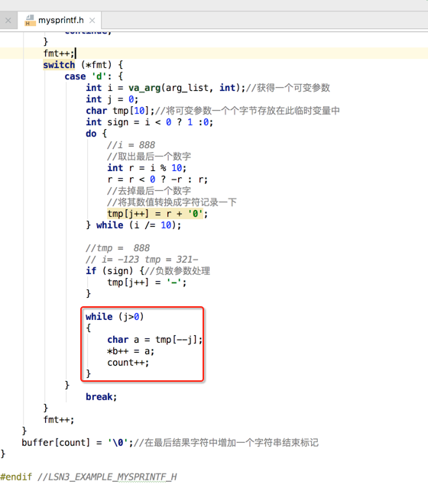Viewport: 428px width, 504px height.
Task: Click on 'int j = 0;' line
Action: [112, 99]
